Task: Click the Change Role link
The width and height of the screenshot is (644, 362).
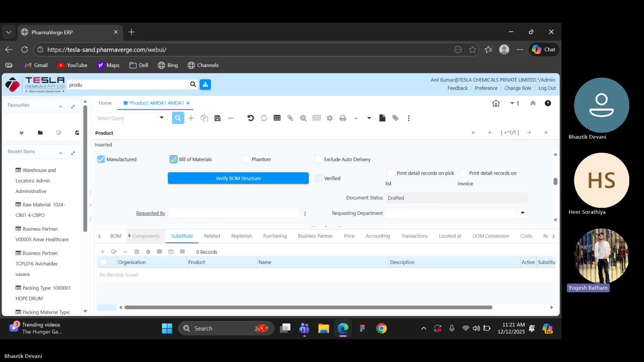Action: (518, 88)
